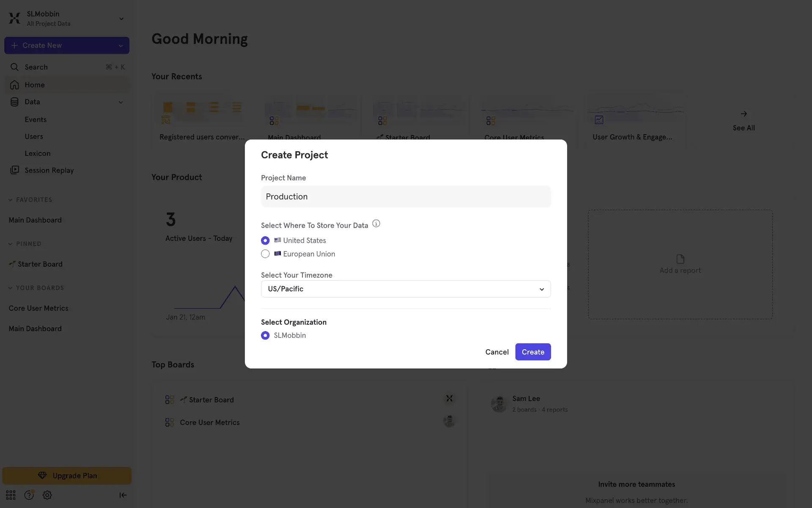The height and width of the screenshot is (508, 812).
Task: Open the Home item in sidebar
Action: coord(35,85)
